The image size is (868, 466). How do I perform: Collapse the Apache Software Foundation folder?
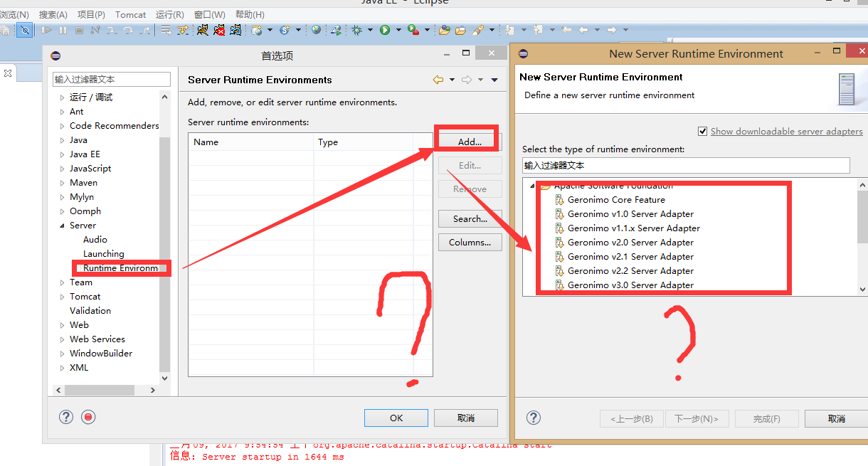(531, 186)
